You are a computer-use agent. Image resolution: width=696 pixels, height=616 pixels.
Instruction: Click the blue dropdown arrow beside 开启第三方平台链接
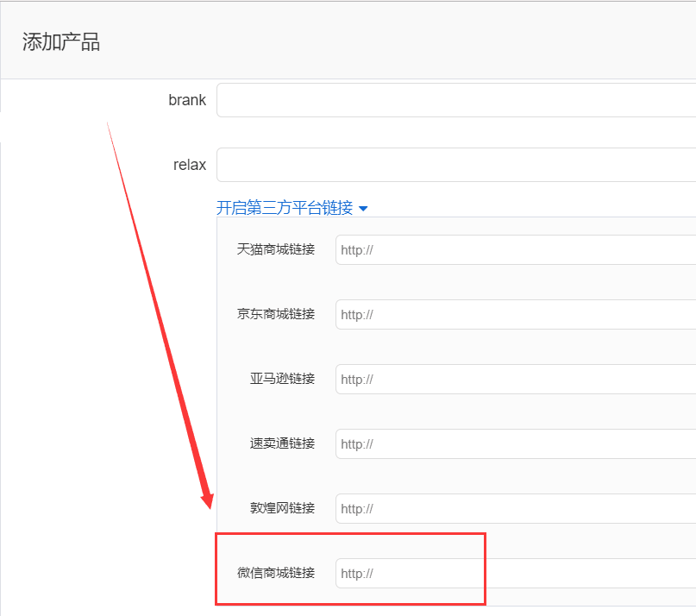(x=363, y=208)
